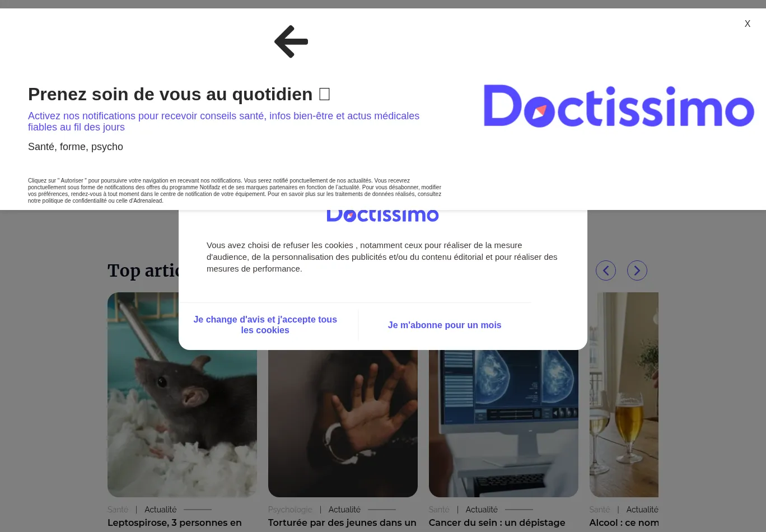The height and width of the screenshot is (532, 766).
Task: Open the mammogram screen article thumbnail
Action: coord(503,426)
